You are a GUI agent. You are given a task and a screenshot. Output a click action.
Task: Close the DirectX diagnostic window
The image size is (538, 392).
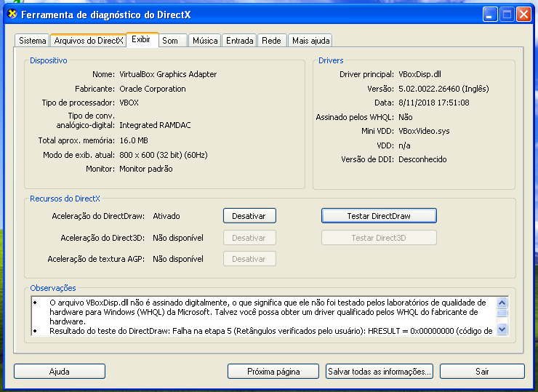[523, 15]
